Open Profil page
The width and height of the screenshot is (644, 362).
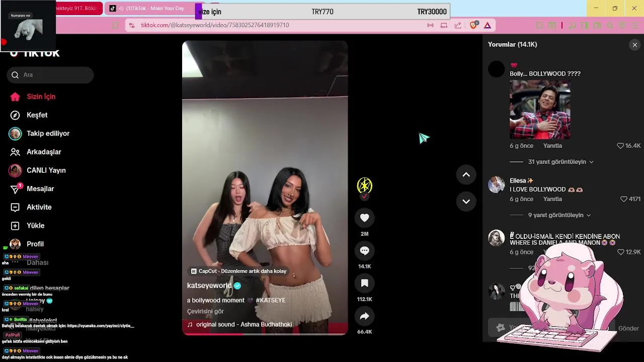[x=27, y=244]
